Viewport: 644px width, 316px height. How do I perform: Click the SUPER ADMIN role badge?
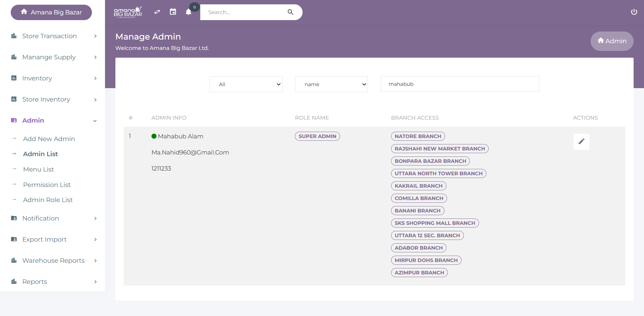317,136
